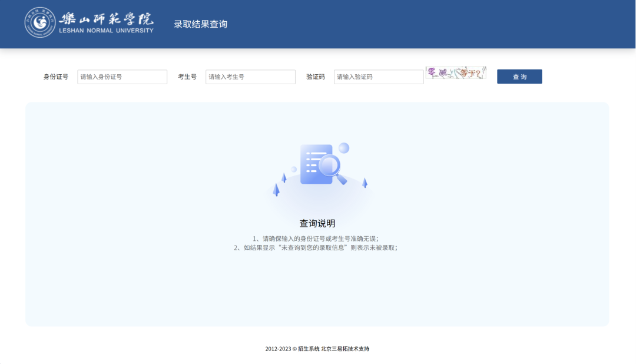
Task: Click the 录取结果查询 header title
Action: point(201,24)
